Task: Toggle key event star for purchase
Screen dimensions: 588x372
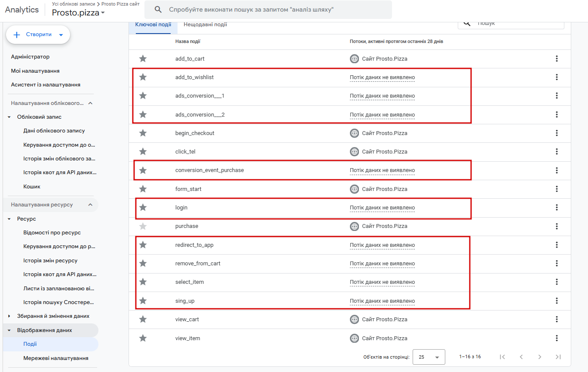Action: coord(143,226)
